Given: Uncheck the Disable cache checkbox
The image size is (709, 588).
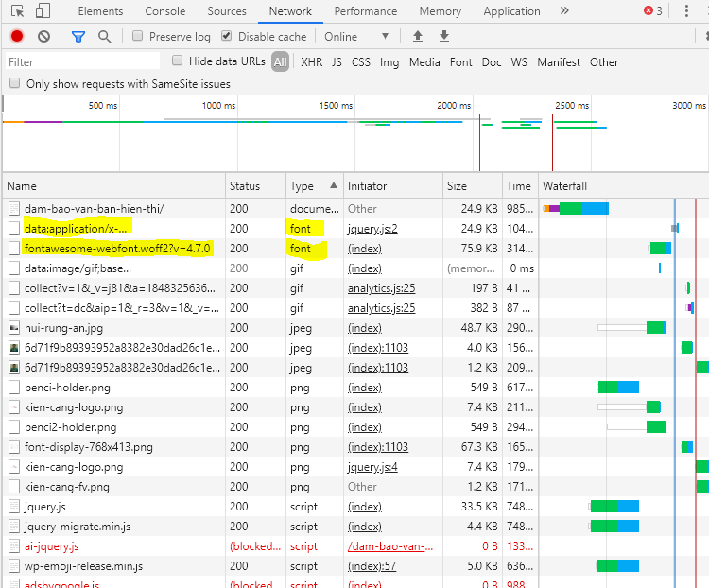Looking at the screenshot, I should point(227,36).
